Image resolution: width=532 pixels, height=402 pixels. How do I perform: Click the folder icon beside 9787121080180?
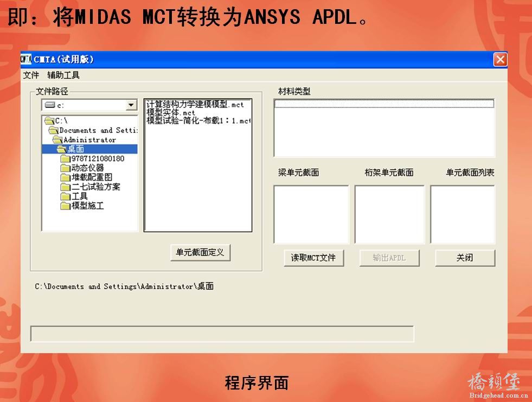(66, 159)
